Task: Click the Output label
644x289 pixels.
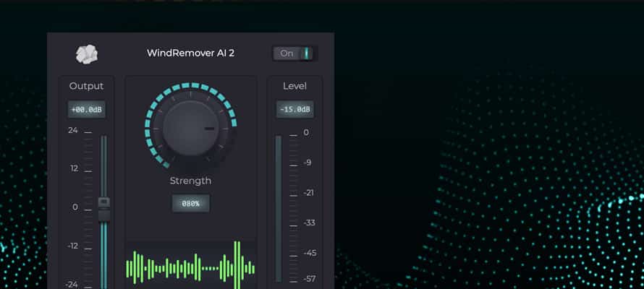Action: point(87,86)
